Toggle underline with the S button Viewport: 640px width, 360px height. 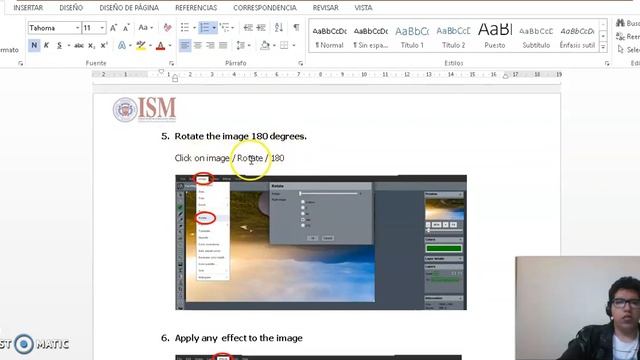pos(59,45)
